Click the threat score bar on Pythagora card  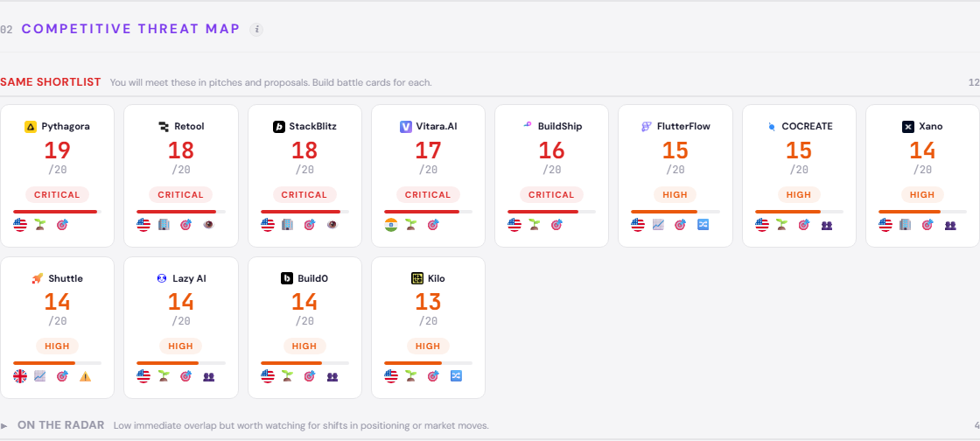[58, 212]
